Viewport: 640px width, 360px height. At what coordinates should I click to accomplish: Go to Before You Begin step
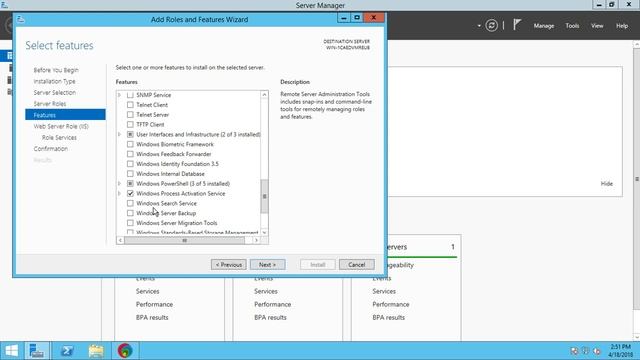56,70
